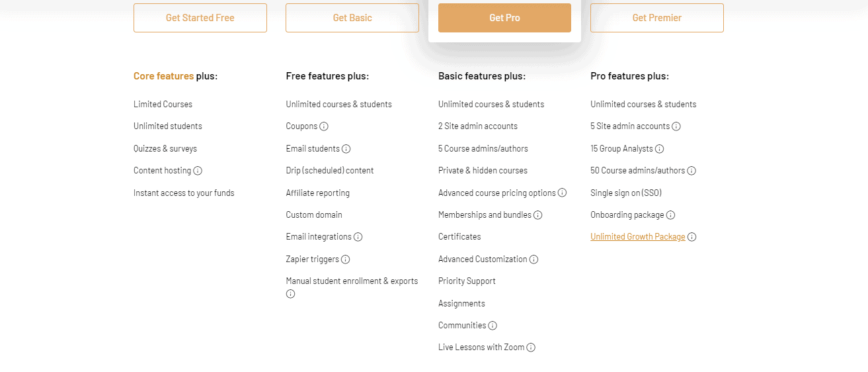868x372 pixels.
Task: Click info icon under Manual student enrollment & exports
Action: [x=290, y=294]
